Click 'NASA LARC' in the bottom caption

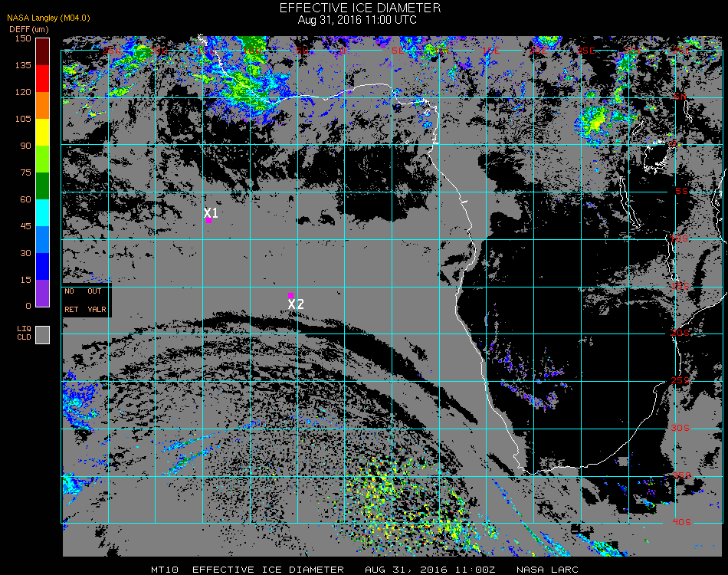547,570
